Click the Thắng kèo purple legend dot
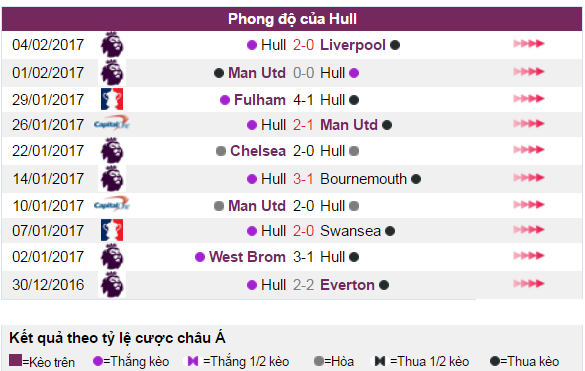585x371 pixels. [98, 361]
